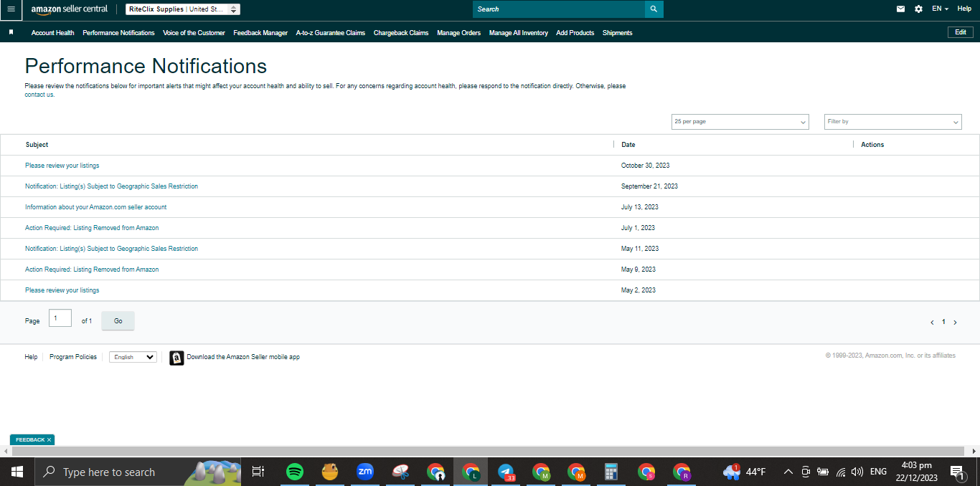The height and width of the screenshot is (486, 980).
Task: Open Information about your Amazon.com seller account
Action: [96, 207]
